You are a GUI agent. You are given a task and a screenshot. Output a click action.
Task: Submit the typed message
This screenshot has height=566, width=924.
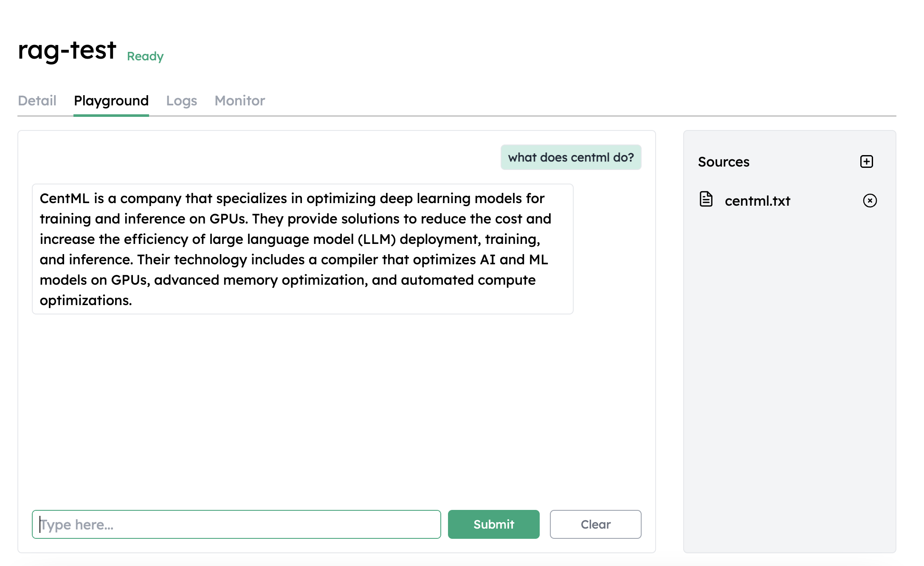tap(493, 524)
